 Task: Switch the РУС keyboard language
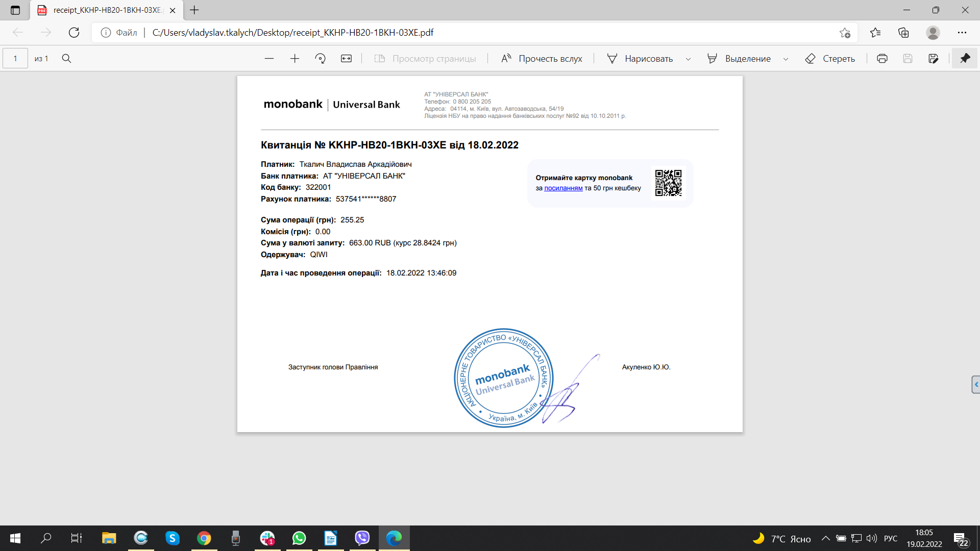891,539
